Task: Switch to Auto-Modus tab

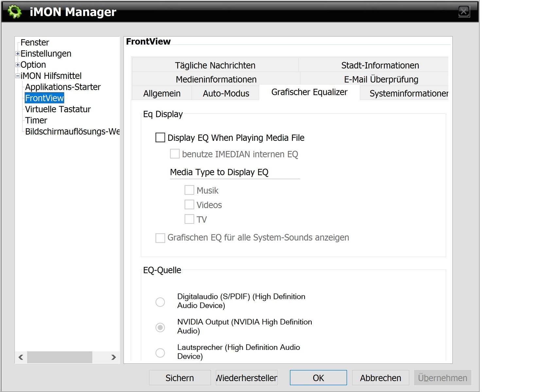Action: [x=226, y=93]
